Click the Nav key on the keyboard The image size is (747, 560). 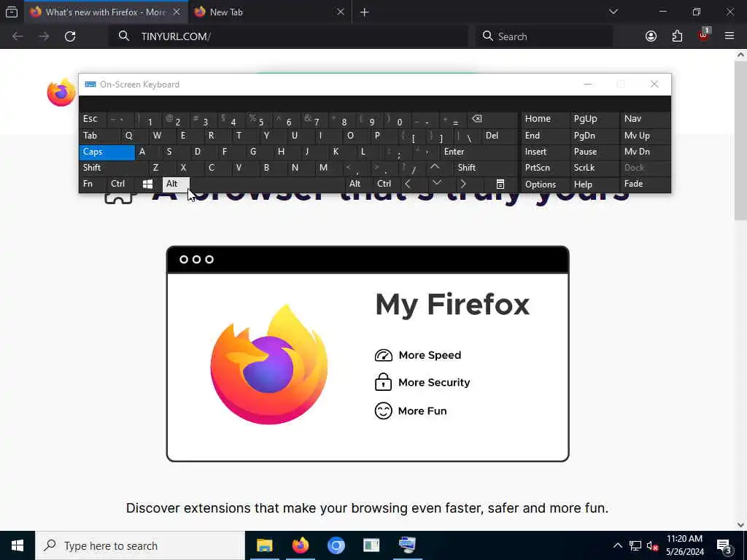tap(645, 119)
